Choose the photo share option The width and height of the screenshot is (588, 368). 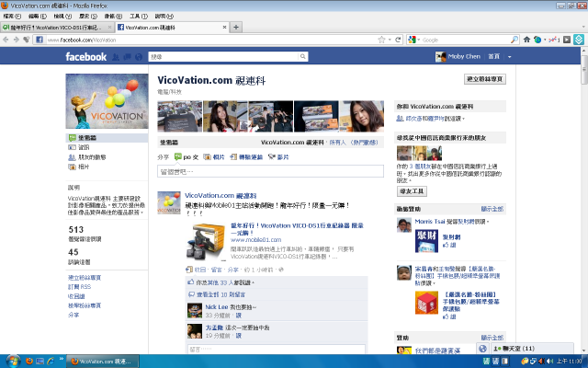click(x=214, y=157)
